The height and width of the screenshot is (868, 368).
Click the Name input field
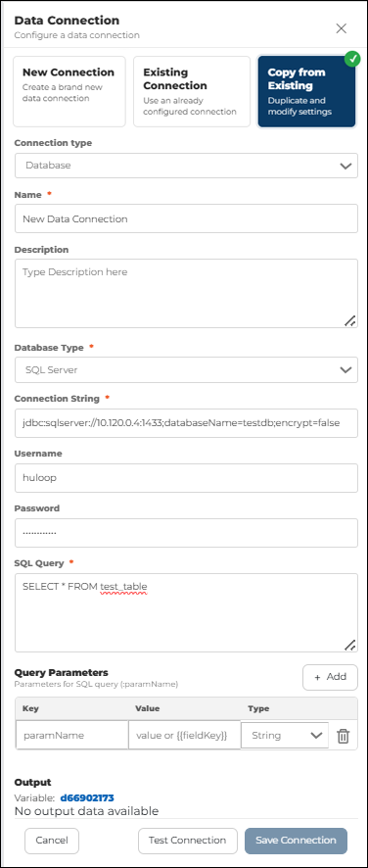tap(186, 218)
